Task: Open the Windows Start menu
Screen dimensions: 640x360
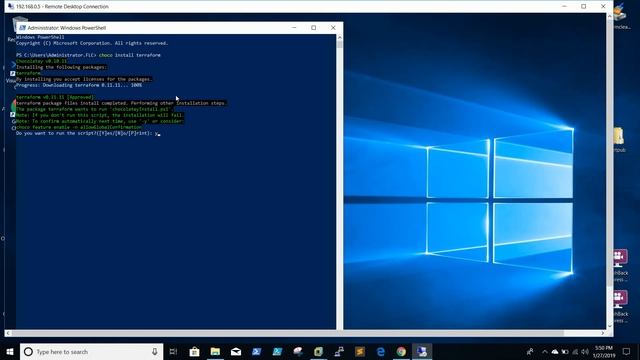Action: (x=10, y=351)
